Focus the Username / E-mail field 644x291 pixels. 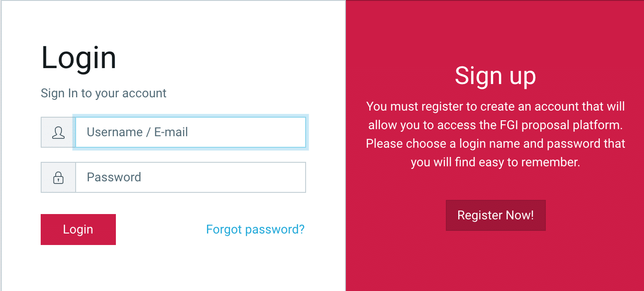click(190, 132)
